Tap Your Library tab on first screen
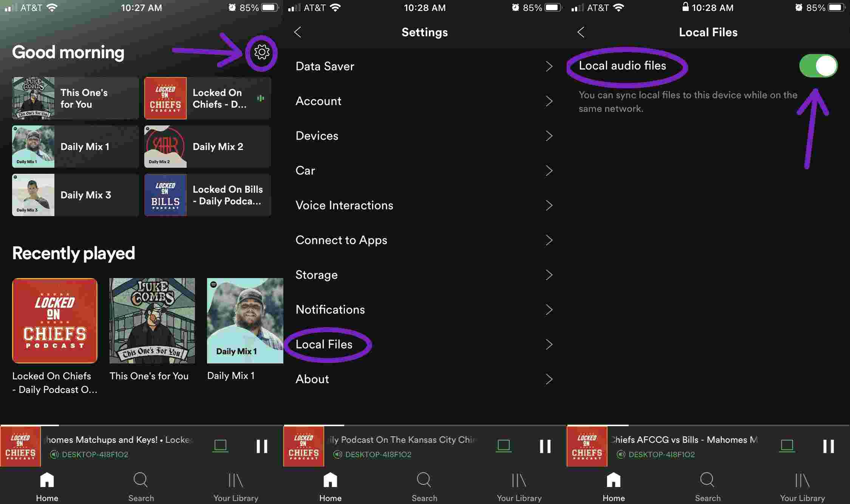The height and width of the screenshot is (504, 850). (x=236, y=487)
